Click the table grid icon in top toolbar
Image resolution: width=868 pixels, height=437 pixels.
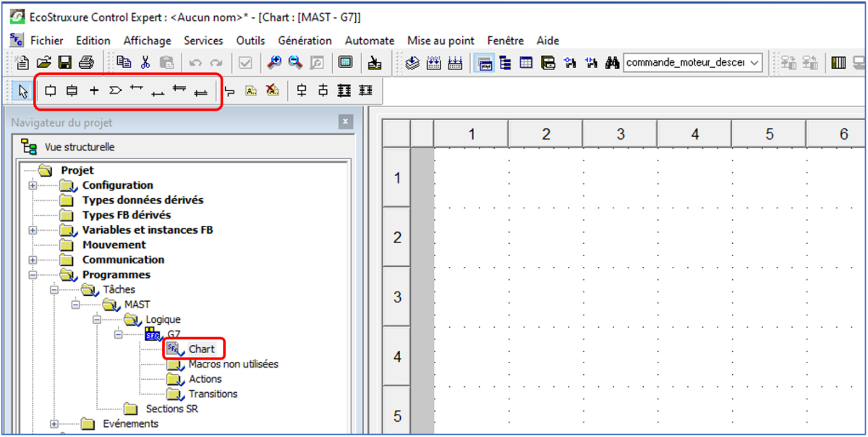tap(526, 63)
